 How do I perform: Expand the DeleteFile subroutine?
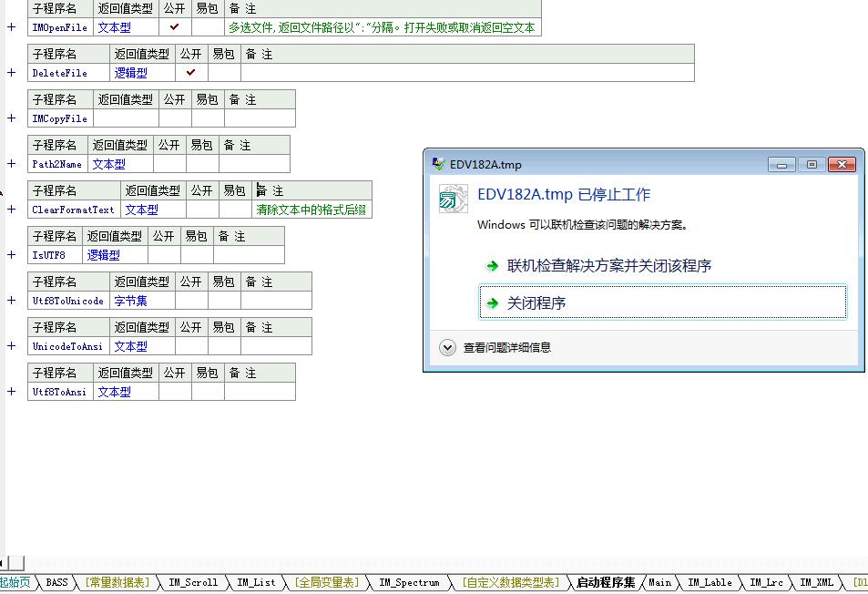tap(11, 73)
